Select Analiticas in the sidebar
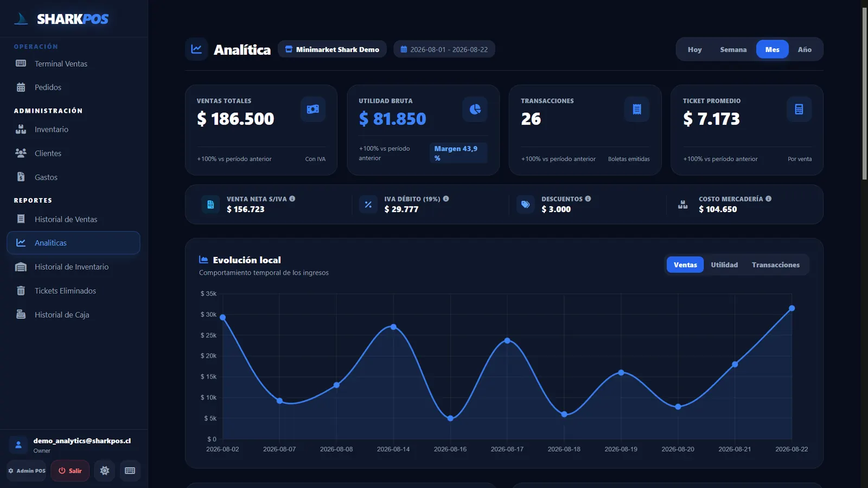The width and height of the screenshot is (868, 488). click(73, 243)
